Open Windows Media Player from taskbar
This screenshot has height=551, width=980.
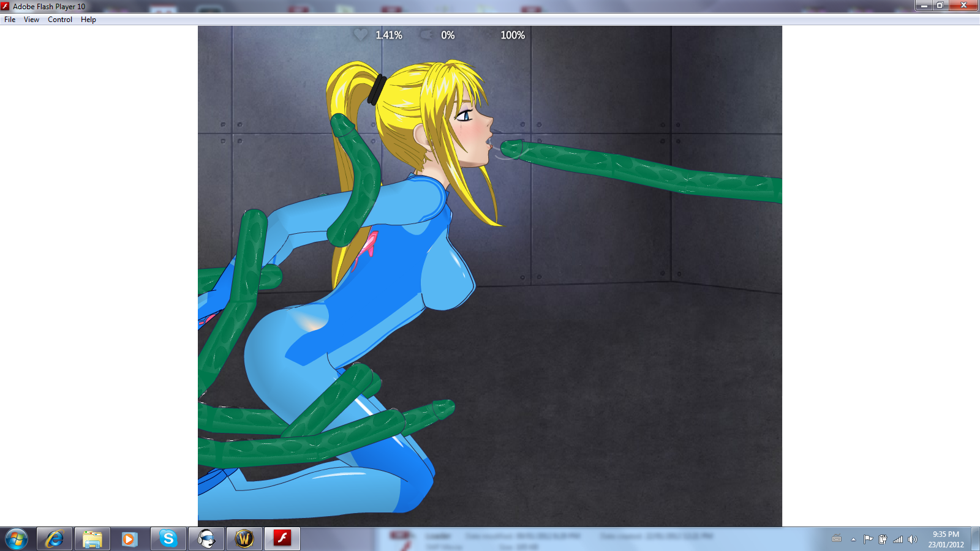pos(129,539)
